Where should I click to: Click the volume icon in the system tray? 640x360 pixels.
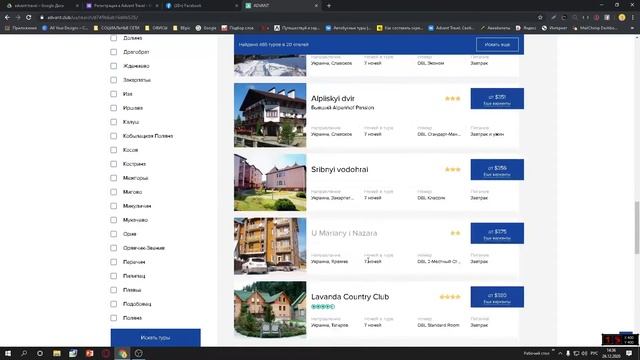pyautogui.click(x=584, y=353)
